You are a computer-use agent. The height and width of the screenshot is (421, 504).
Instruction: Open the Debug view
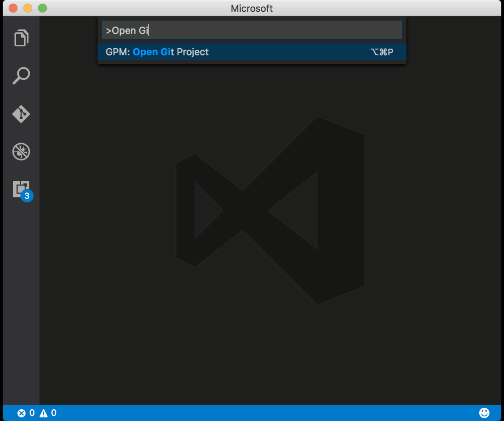21,151
